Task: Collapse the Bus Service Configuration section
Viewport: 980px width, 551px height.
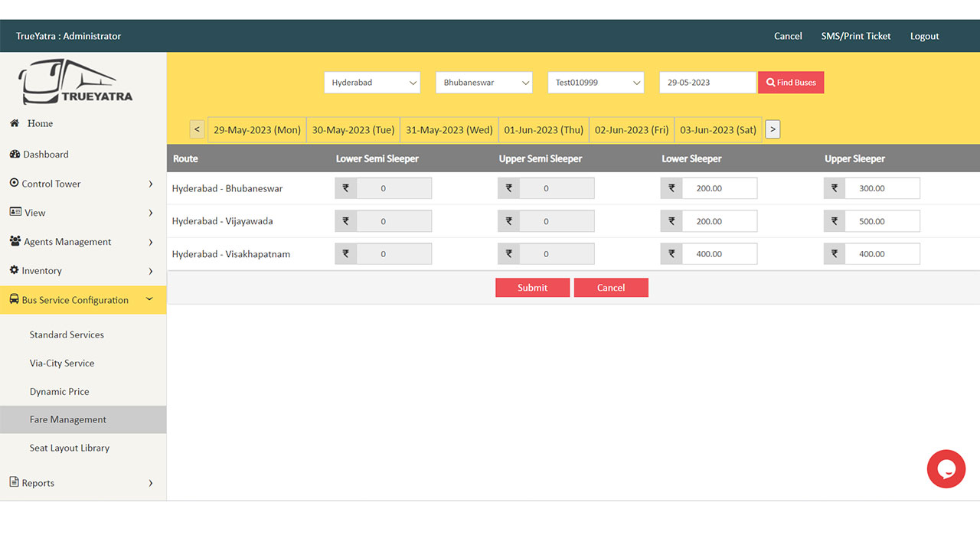Action: [149, 300]
